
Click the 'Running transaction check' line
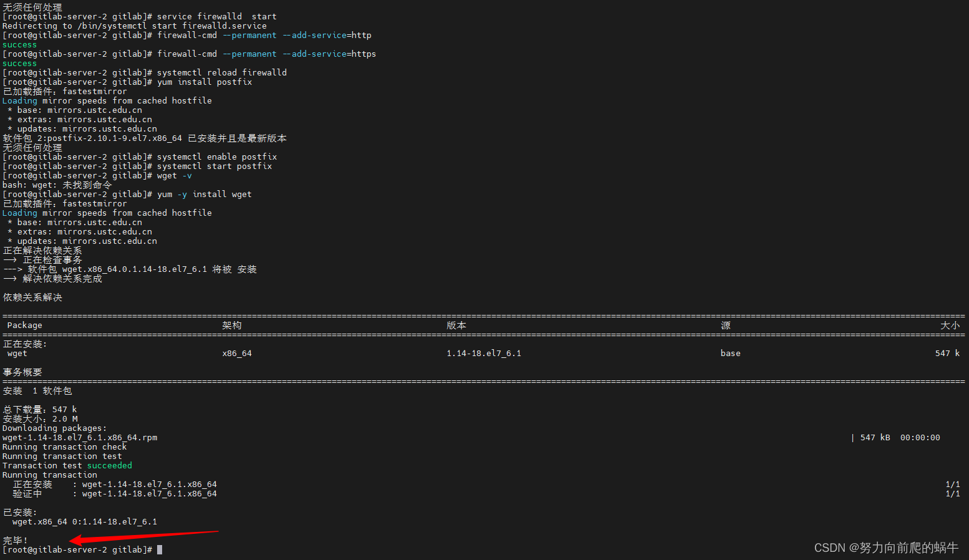tap(65, 447)
